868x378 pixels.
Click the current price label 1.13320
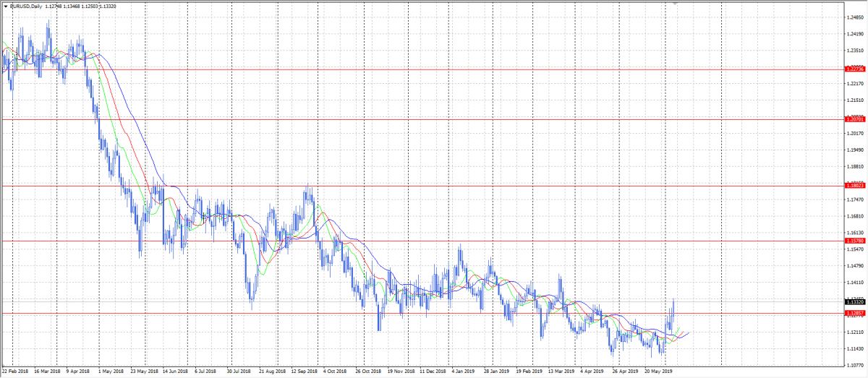856,301
